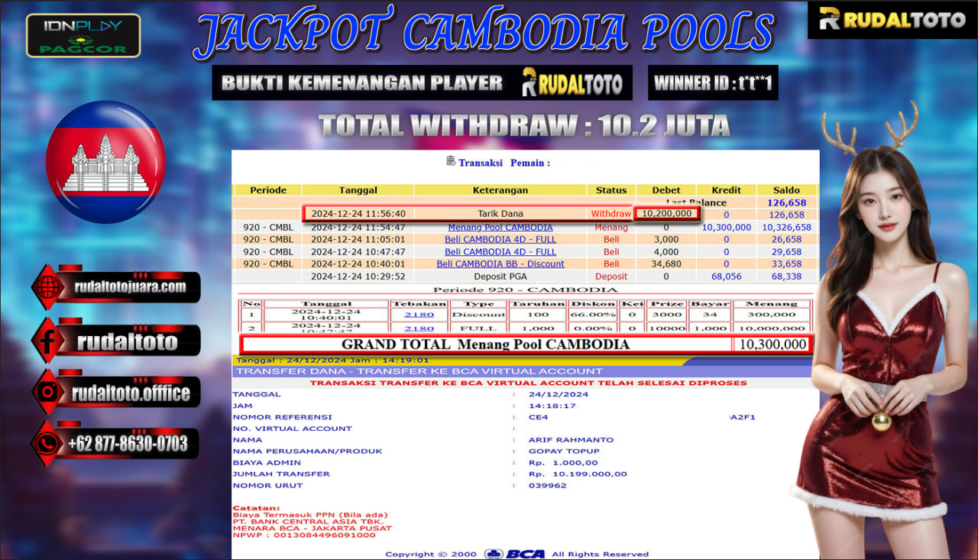Click the name ARIF RAHMANTO
This screenshot has width=978, height=560.
click(x=571, y=439)
